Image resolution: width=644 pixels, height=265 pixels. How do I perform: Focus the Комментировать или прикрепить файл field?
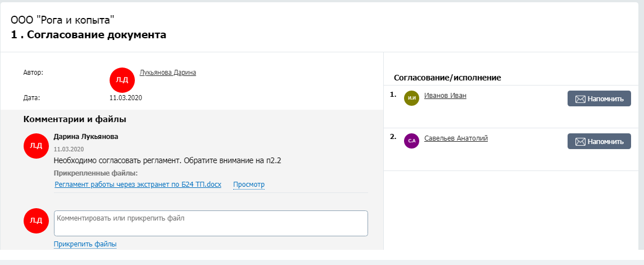point(211,223)
